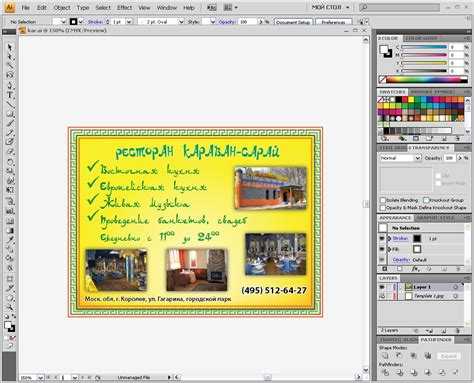
Task: Open the workspace switcher dropdown
Action: point(331,7)
